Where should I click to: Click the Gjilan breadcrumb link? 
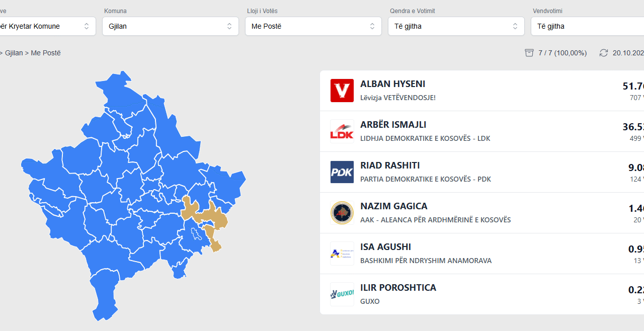[x=14, y=53]
